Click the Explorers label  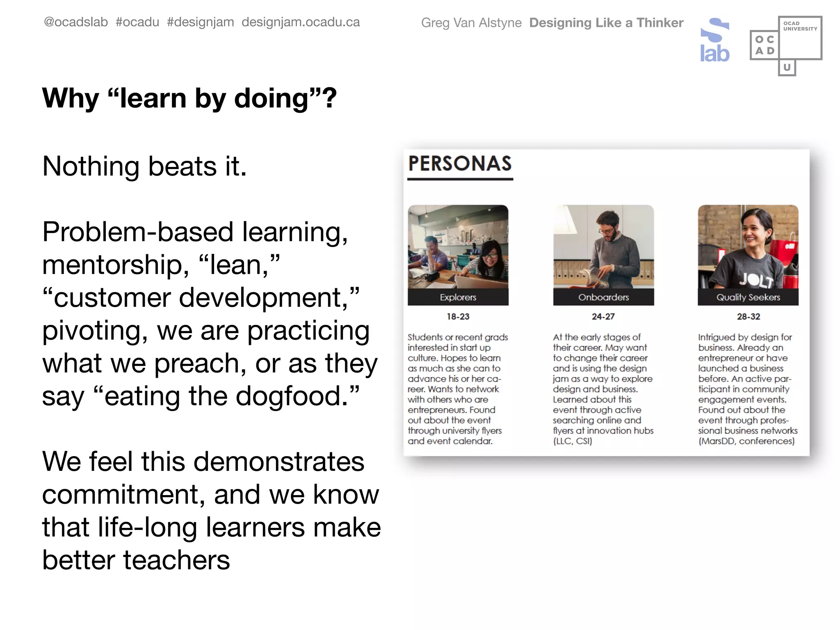458,297
